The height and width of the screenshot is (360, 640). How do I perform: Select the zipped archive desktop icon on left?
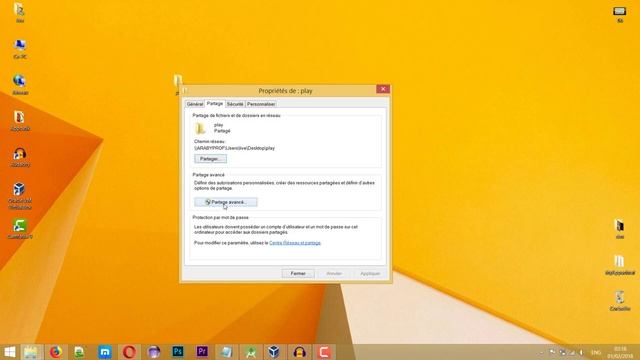(20, 121)
